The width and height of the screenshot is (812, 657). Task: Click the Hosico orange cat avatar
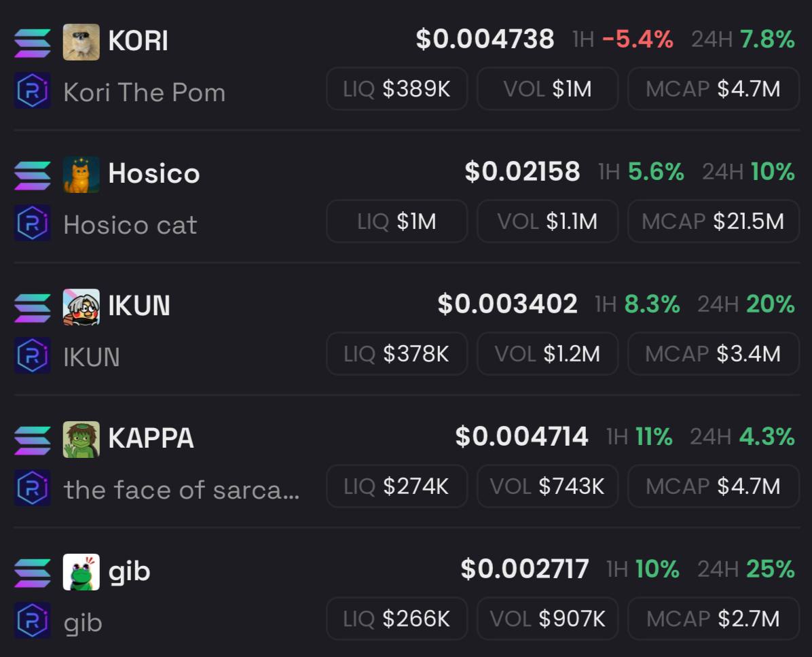[x=81, y=175]
